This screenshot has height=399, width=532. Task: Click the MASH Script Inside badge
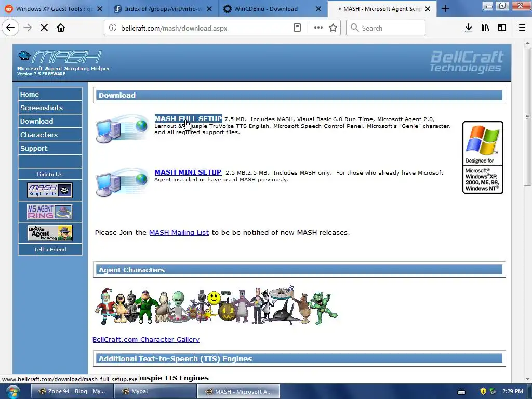50,190
